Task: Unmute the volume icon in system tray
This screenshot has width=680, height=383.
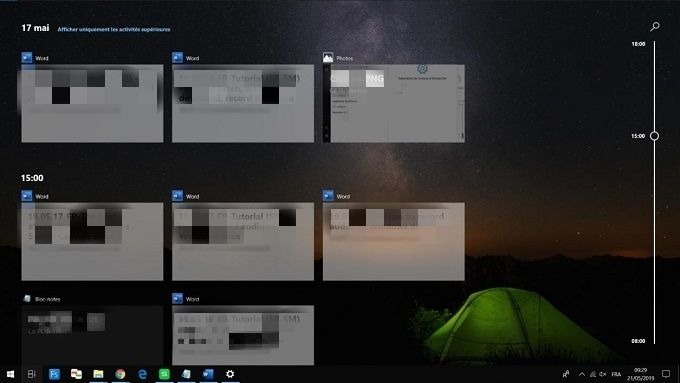Action: (x=603, y=374)
